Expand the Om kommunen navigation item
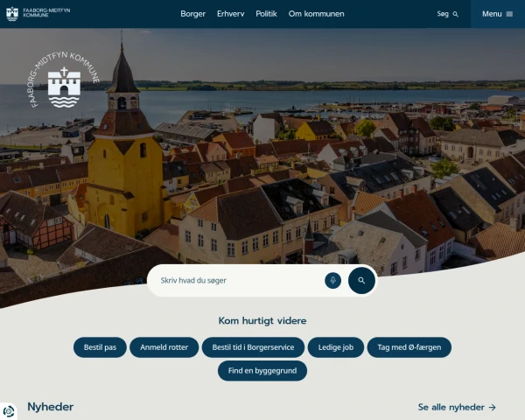Viewport: 525px width, 420px height. tap(317, 14)
